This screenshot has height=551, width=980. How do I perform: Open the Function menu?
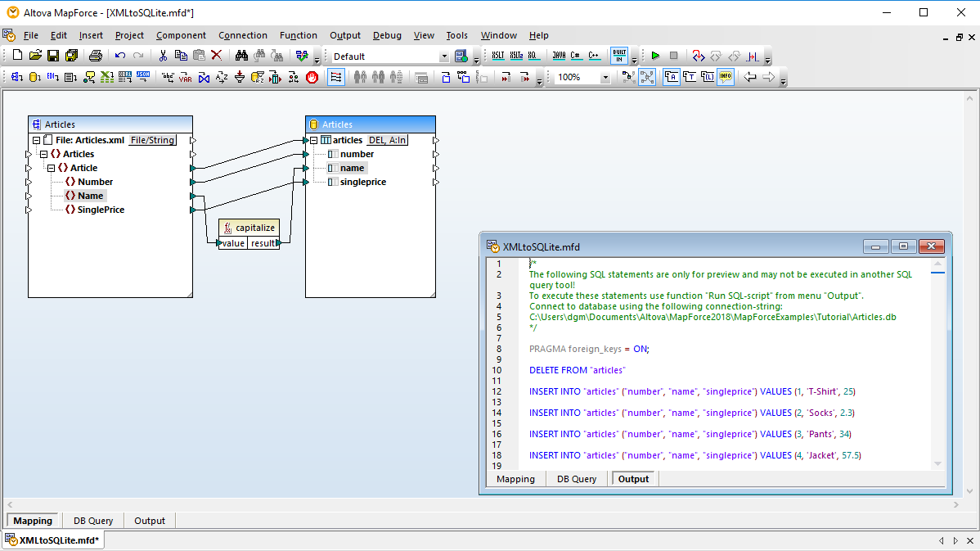(298, 35)
